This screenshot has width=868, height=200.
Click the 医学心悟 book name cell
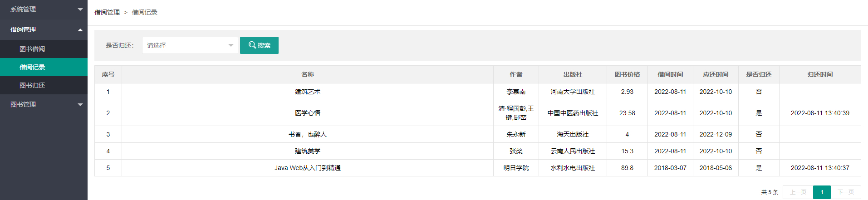click(x=308, y=113)
